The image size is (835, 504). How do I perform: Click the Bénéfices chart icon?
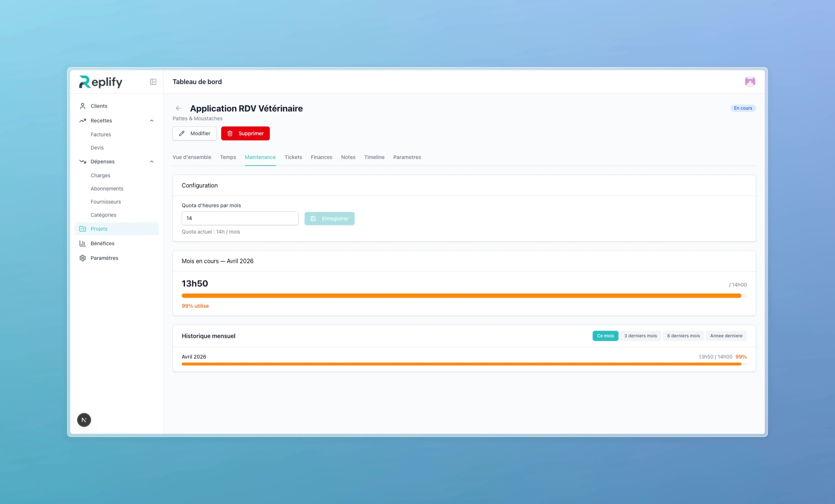pos(82,243)
